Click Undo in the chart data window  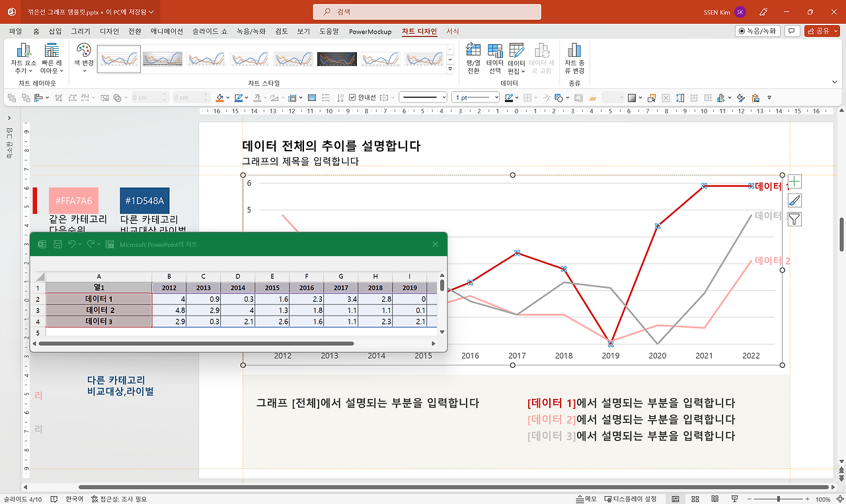coord(73,244)
